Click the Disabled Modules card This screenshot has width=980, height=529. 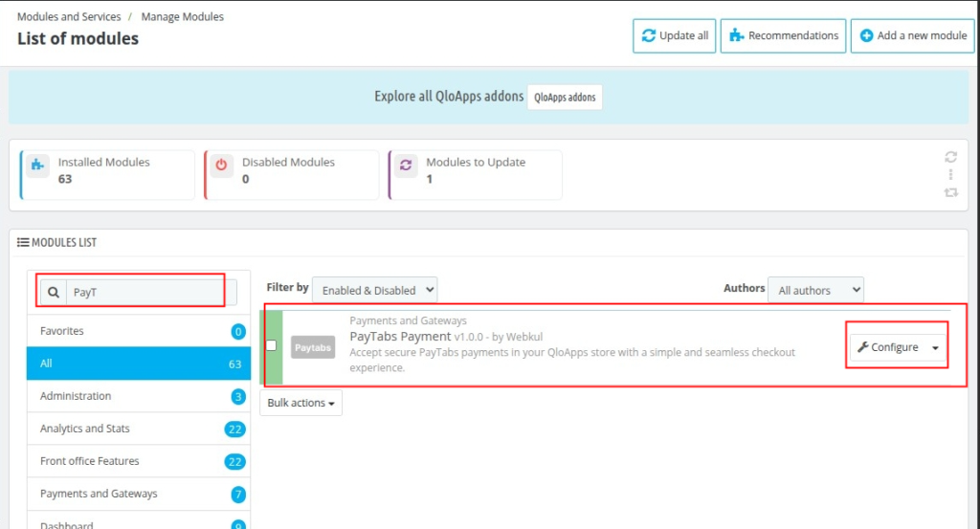pos(291,175)
